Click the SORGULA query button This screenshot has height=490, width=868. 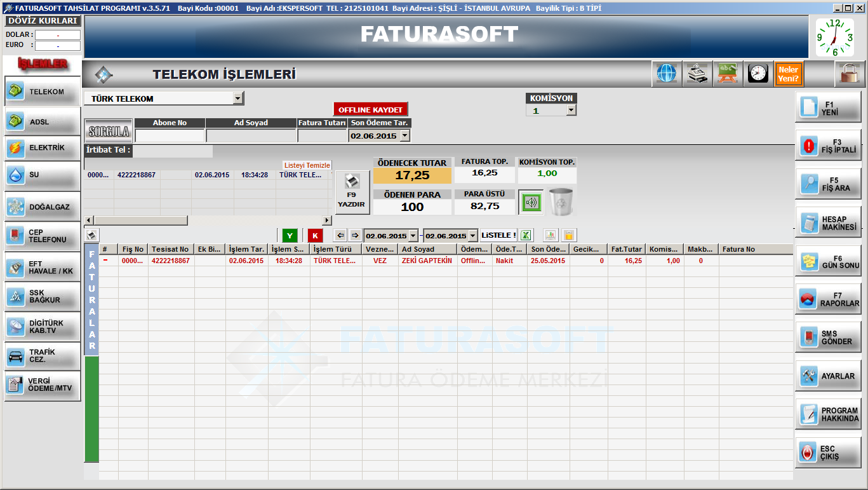pos(109,132)
